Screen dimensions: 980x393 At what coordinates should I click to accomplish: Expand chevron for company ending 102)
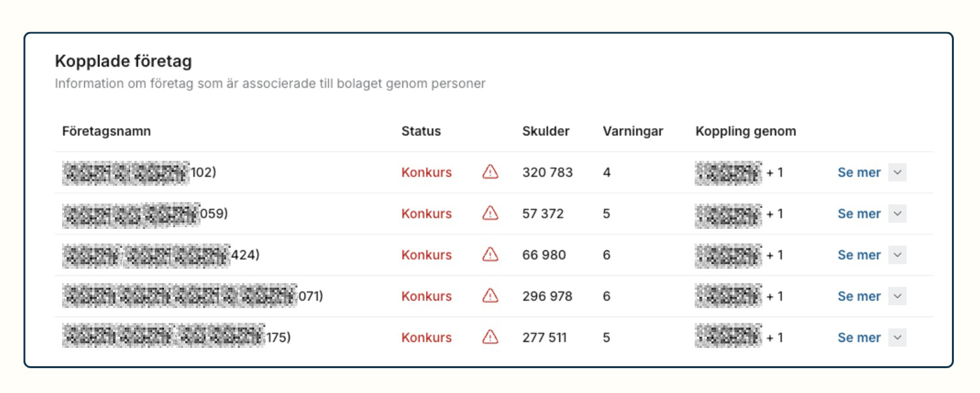pyautogui.click(x=898, y=173)
